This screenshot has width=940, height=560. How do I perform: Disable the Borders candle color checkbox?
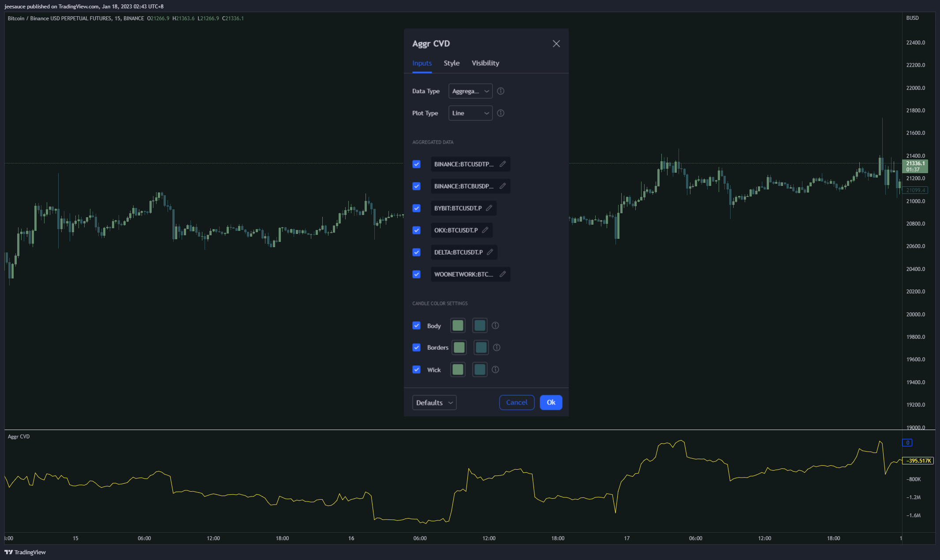(416, 348)
